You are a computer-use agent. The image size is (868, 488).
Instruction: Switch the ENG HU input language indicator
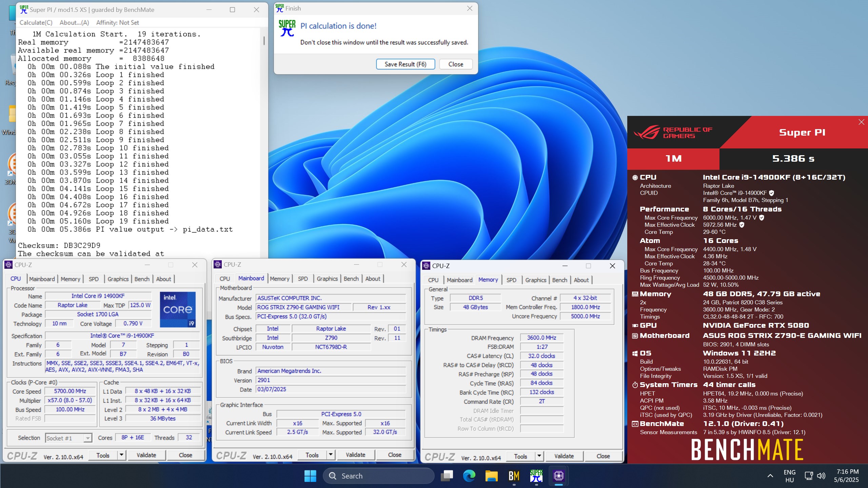click(789, 476)
